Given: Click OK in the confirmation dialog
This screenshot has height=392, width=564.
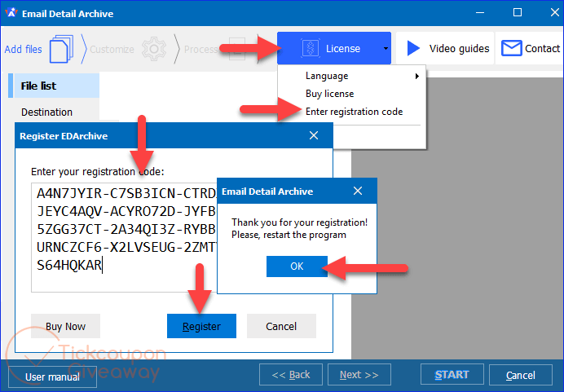Looking at the screenshot, I should (x=297, y=266).
